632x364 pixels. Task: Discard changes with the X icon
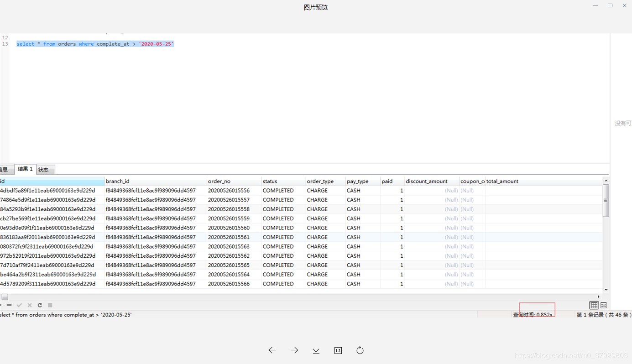(x=30, y=305)
